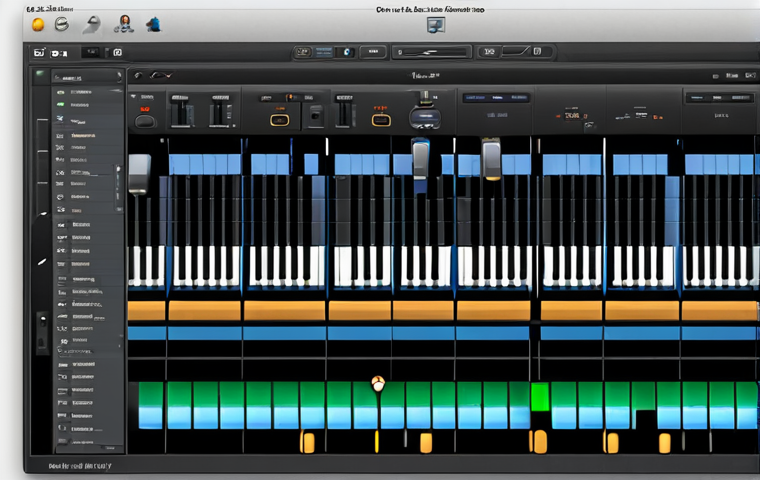Click the large gray block marker starting the piano roll

tap(139, 174)
